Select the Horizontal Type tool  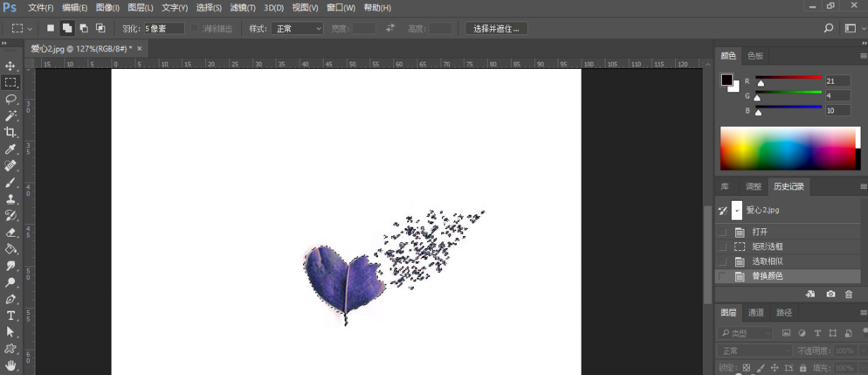[10, 316]
